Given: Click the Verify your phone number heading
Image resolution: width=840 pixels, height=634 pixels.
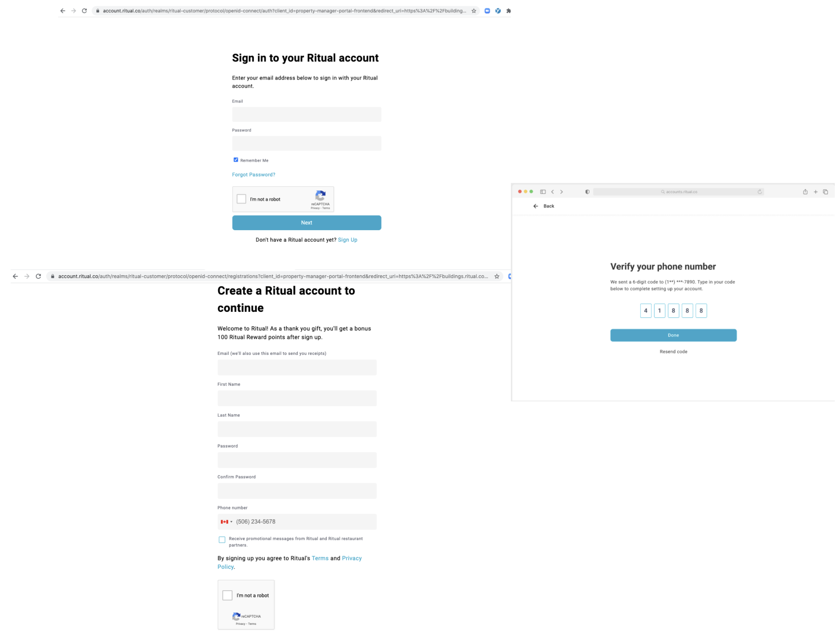Looking at the screenshot, I should [x=663, y=267].
